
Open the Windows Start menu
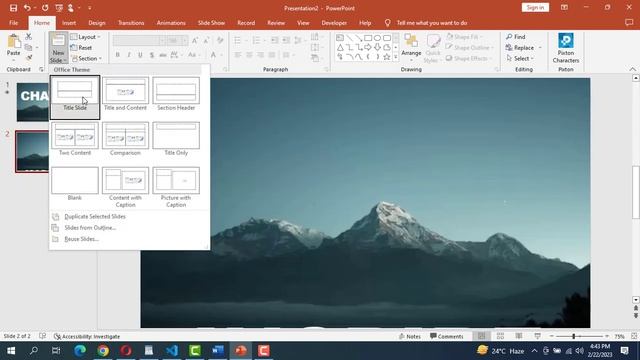coord(11,351)
